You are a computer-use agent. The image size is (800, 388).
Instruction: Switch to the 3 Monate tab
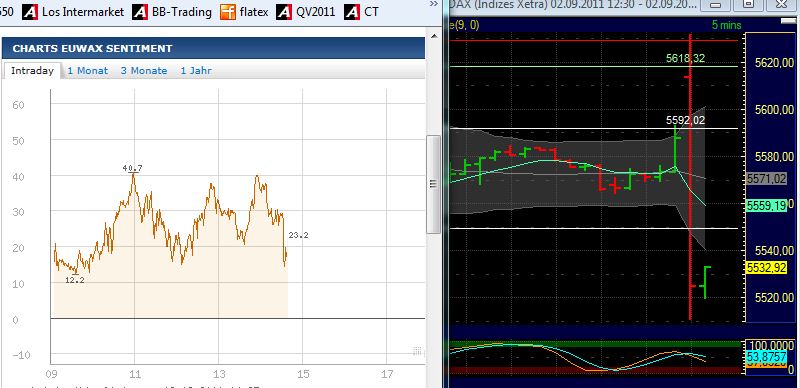point(144,71)
